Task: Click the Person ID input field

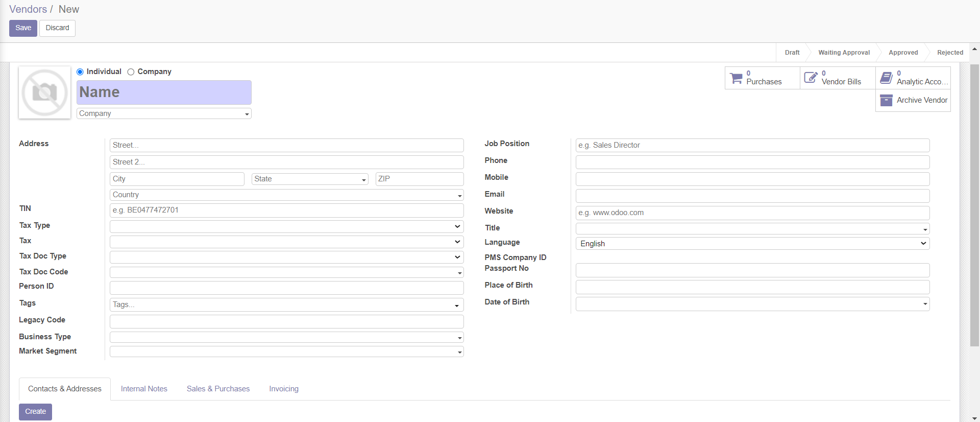Action: (286, 288)
